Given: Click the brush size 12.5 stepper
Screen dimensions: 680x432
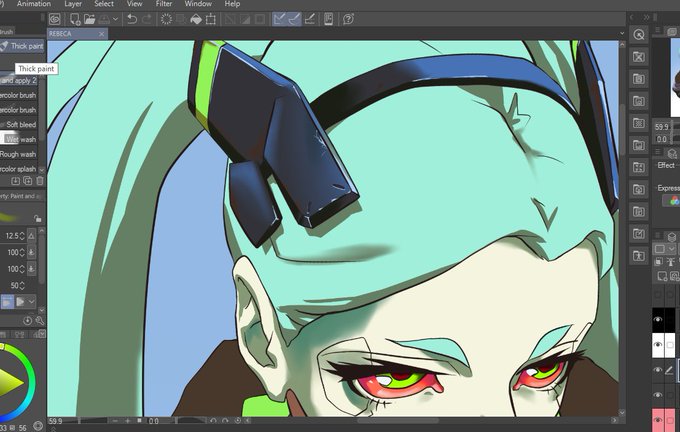Looking at the screenshot, I should 22,236.
